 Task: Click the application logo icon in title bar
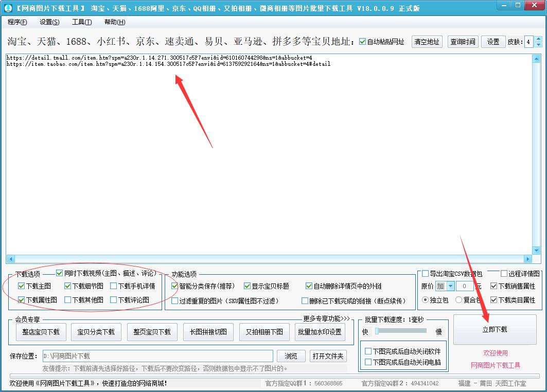click(x=8, y=8)
